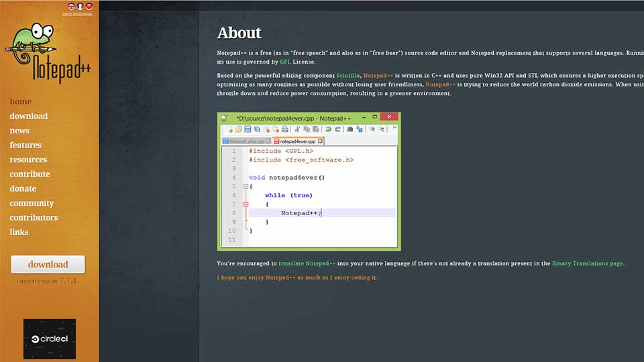644x362 pixels.
Task: Minimize the embedded Notepad++ window
Action: tap(364, 117)
